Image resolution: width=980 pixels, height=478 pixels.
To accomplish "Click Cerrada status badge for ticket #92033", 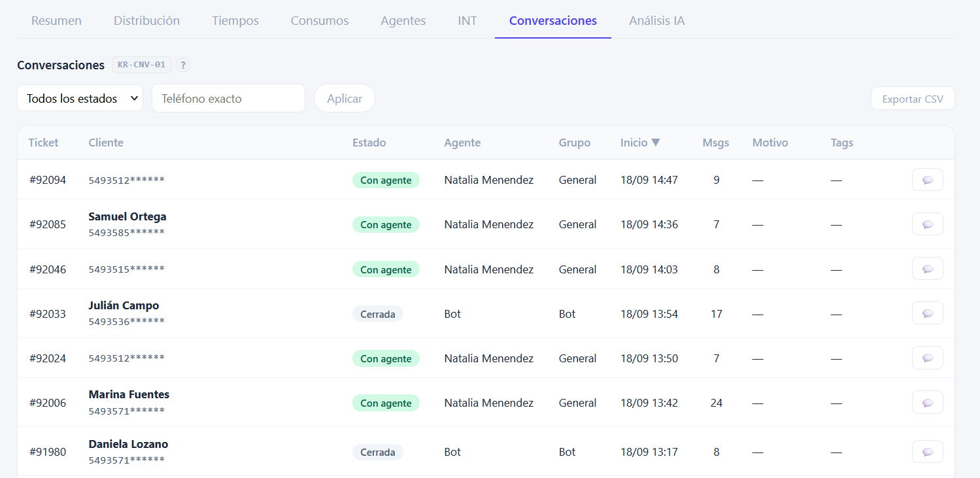I will coord(378,314).
